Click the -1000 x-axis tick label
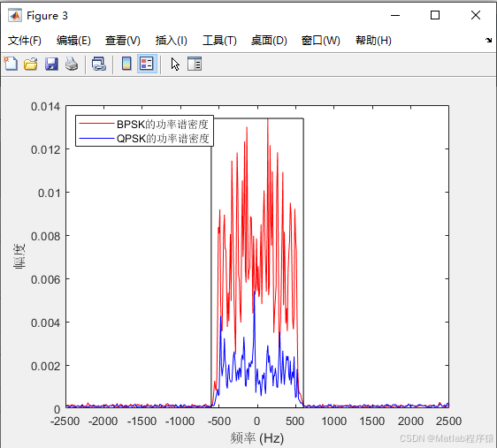 (180, 421)
